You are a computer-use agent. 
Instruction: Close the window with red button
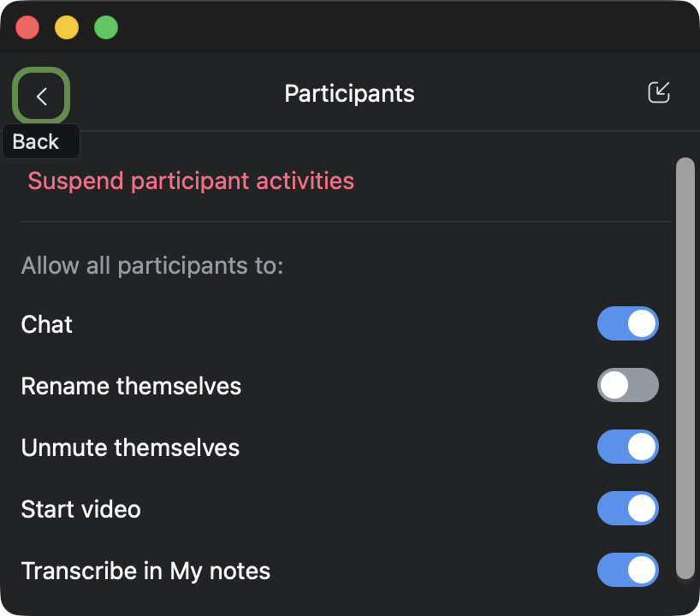click(x=28, y=27)
